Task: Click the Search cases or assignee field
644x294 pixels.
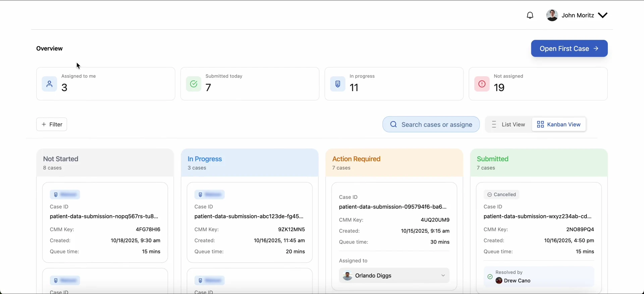Action: (x=431, y=125)
